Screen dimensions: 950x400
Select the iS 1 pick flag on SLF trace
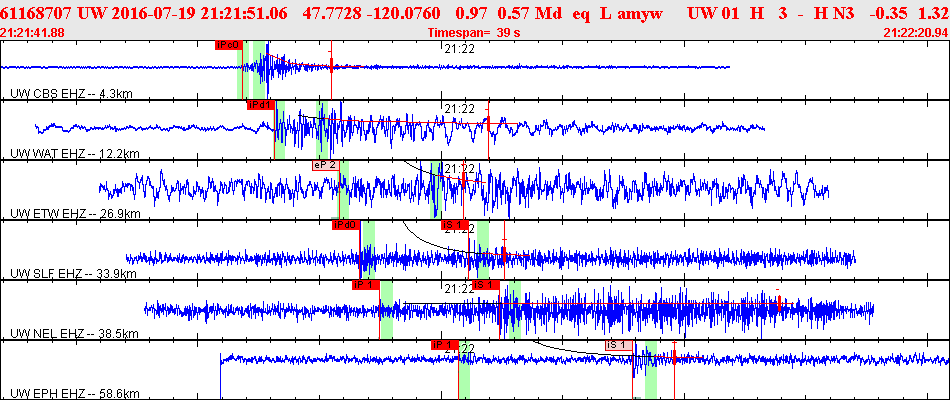pyautogui.click(x=454, y=225)
